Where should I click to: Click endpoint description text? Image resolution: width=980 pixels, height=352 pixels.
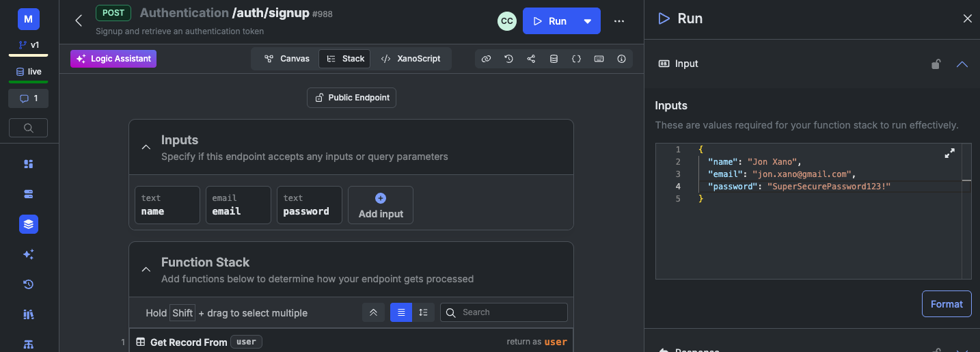[180, 31]
